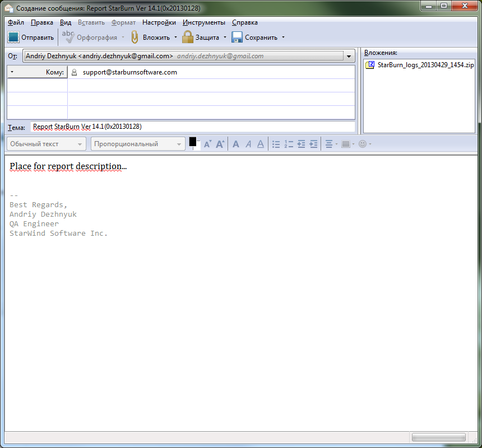Viewport: 482px width, 448px height.
Task: Attach a file with Вложить
Action: coord(150,38)
